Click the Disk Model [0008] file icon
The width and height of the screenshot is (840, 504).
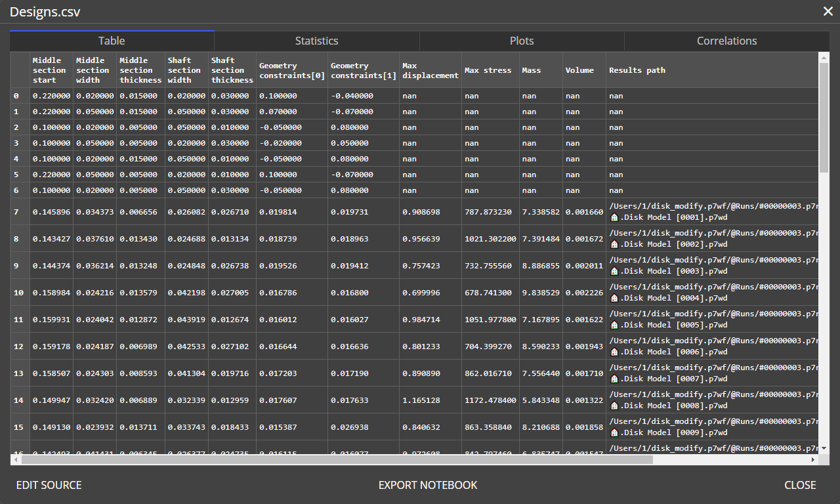[x=614, y=406]
